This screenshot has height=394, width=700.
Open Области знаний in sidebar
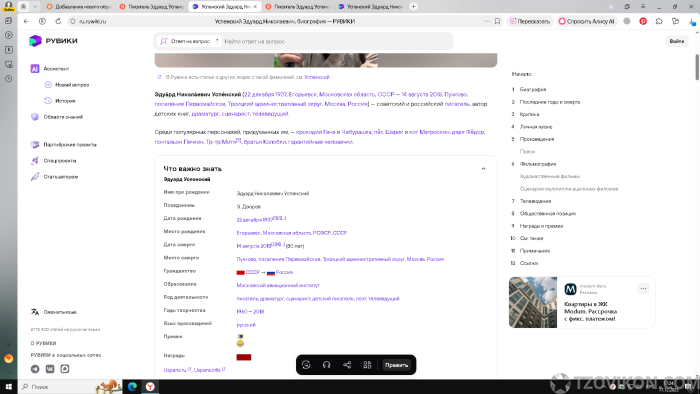(57, 117)
